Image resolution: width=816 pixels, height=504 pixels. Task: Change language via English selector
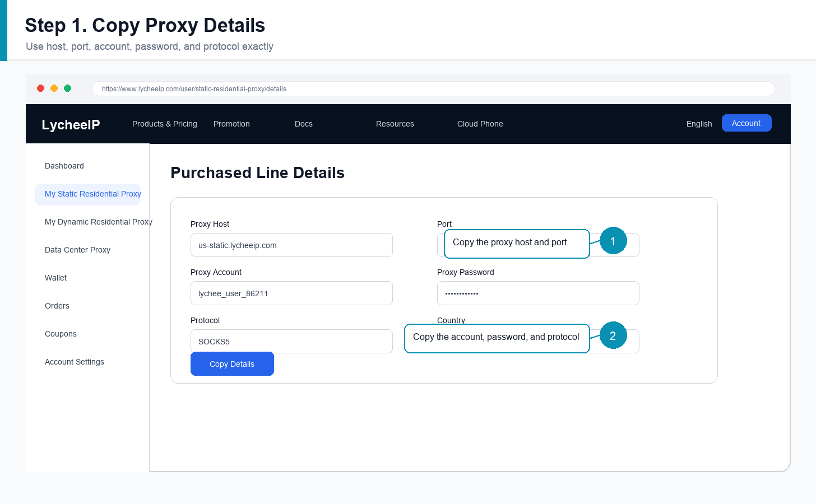(699, 124)
